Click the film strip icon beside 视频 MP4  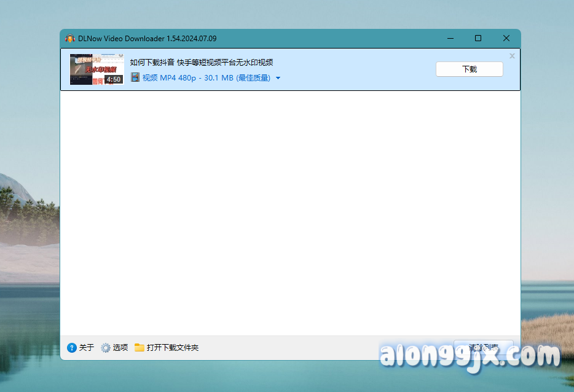135,78
